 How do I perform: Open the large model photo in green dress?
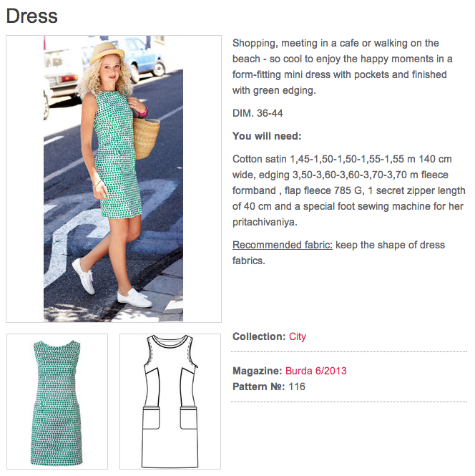114,179
